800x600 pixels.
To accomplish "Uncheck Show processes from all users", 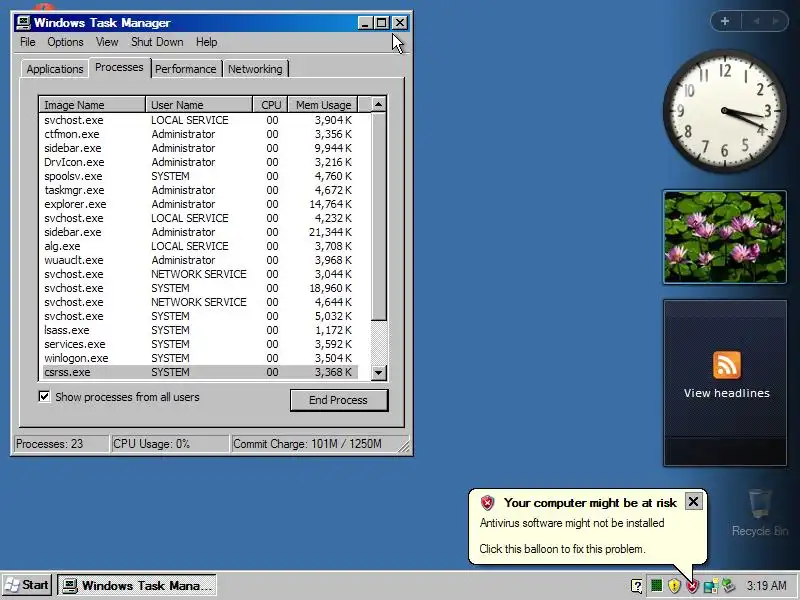I will click(44, 396).
